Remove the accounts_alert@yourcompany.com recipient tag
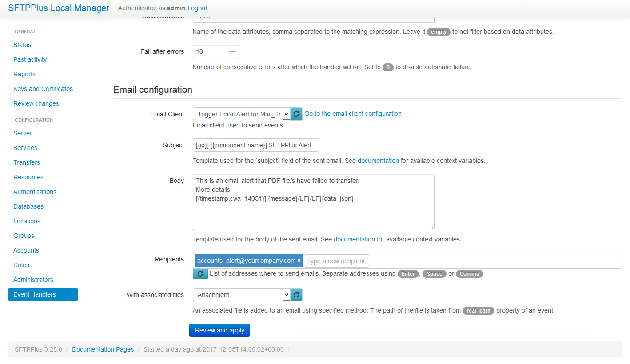 [x=299, y=261]
